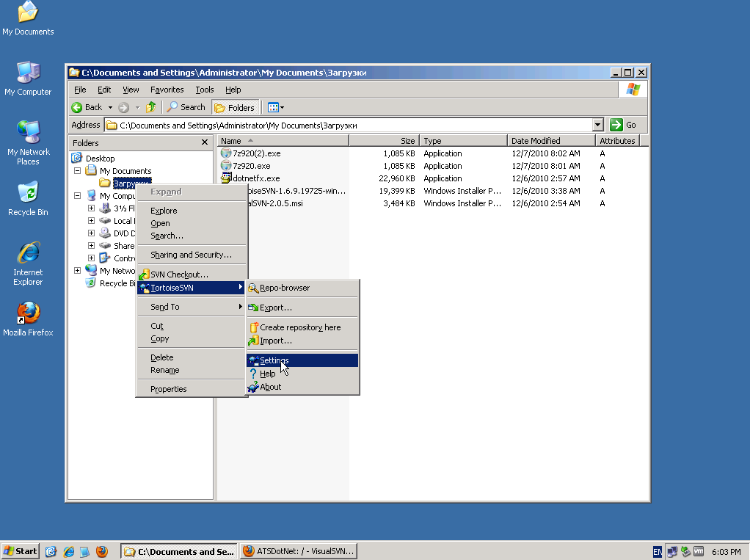This screenshot has width=750, height=560.
Task: Open the View menu
Action: coord(131,90)
